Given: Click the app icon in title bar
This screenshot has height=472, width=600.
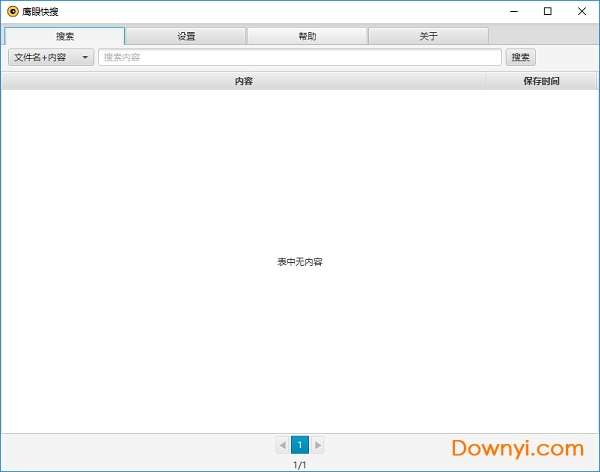Looking at the screenshot, I should (x=13, y=11).
